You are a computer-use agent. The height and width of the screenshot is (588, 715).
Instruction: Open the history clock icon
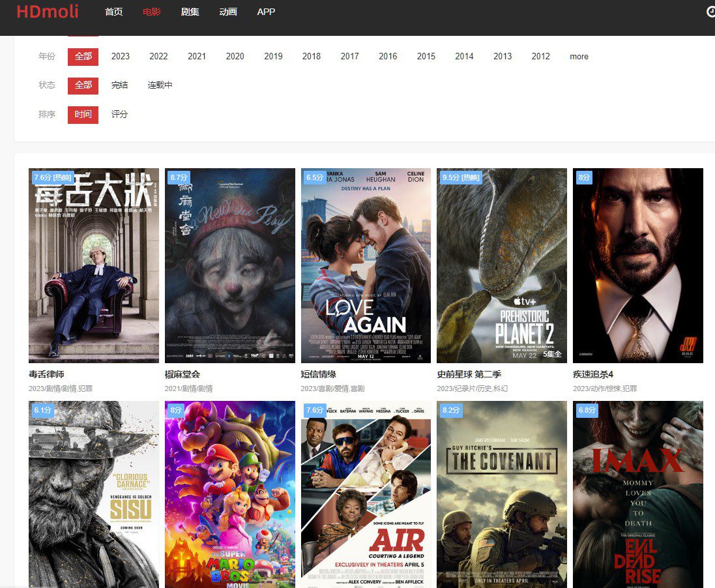coord(710,12)
